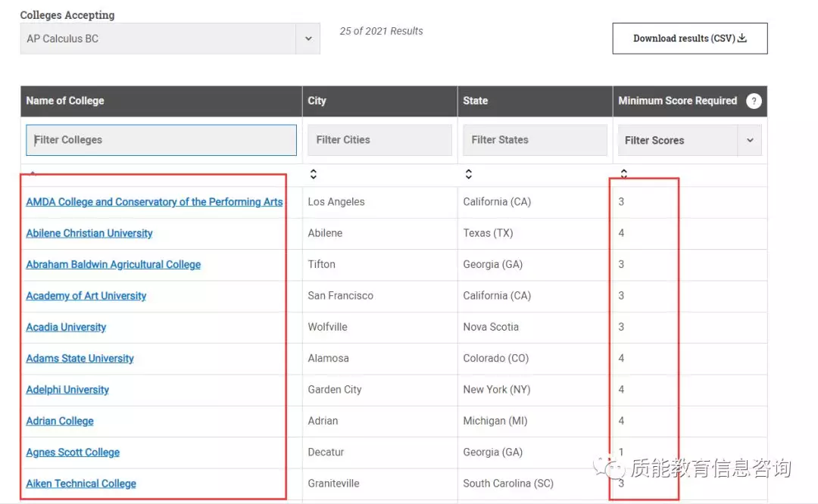818x504 pixels.
Task: Open Abraham Baldwin Agricultural College link
Action: pyautogui.click(x=113, y=264)
